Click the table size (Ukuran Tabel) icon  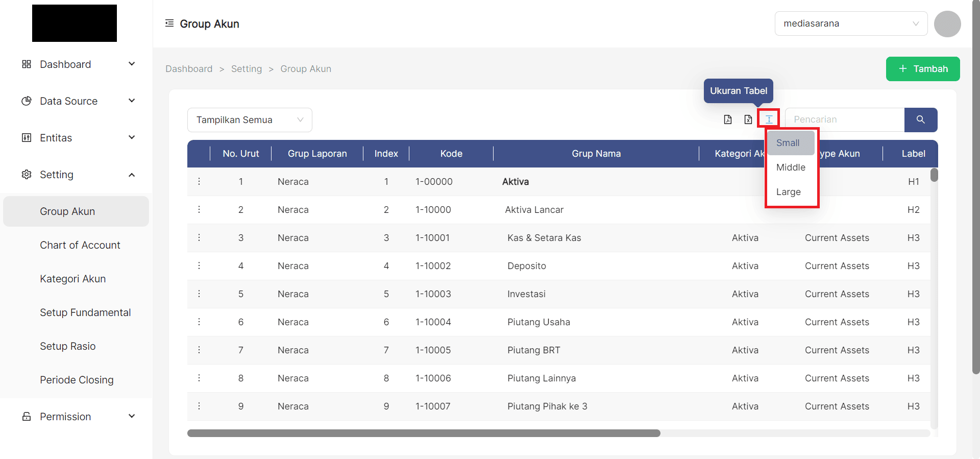click(x=769, y=119)
